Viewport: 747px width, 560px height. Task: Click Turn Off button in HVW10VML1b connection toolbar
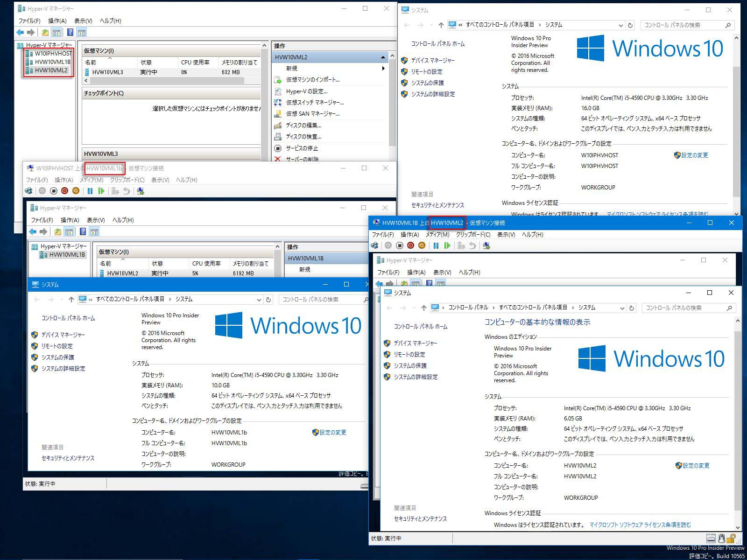coord(53,191)
